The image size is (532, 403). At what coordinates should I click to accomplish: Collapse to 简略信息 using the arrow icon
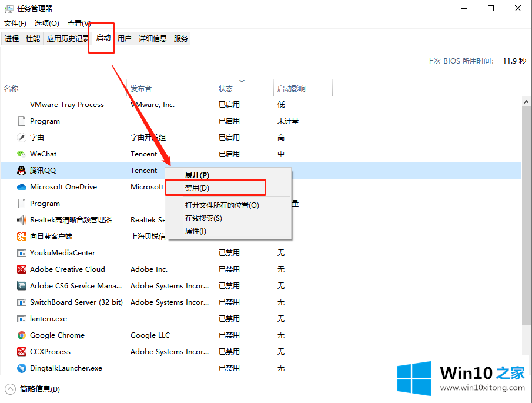point(11,389)
